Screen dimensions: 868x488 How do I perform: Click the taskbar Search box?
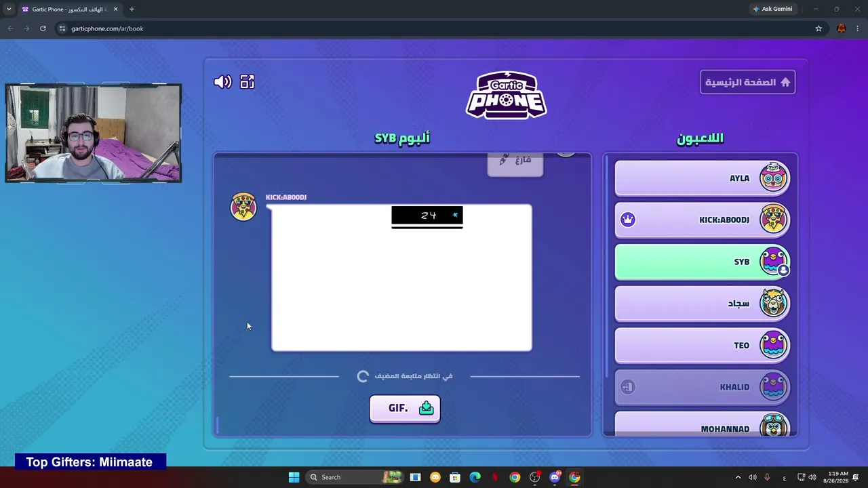tap(354, 477)
